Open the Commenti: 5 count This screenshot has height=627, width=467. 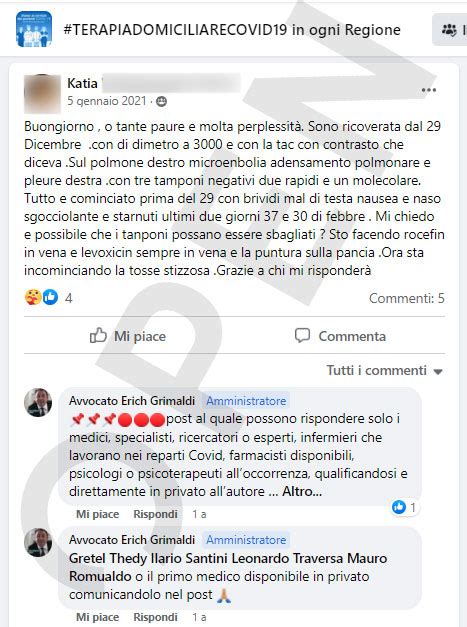click(x=407, y=298)
